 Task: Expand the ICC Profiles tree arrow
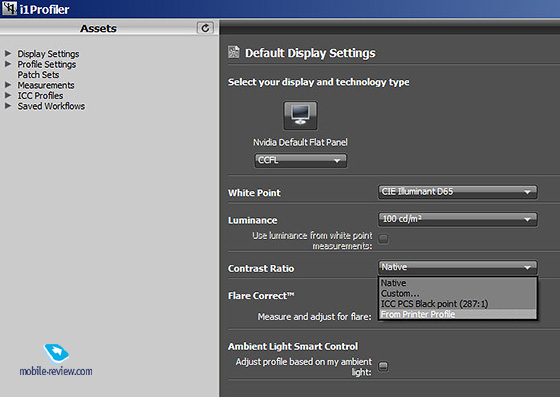coord(8,95)
